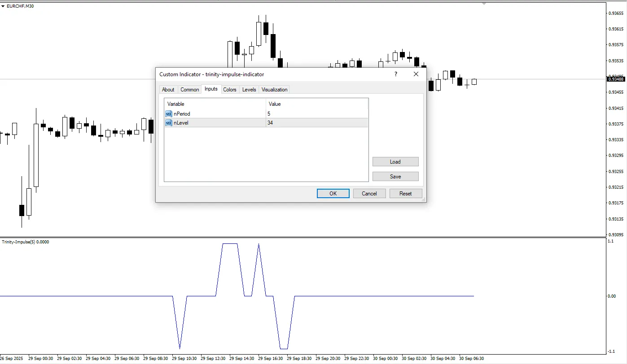The width and height of the screenshot is (627, 364).
Task: Go to the Levels tab
Action: pyautogui.click(x=249, y=90)
